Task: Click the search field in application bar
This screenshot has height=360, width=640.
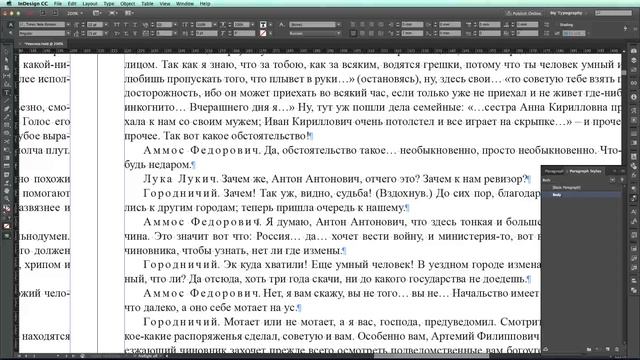Action: [613, 13]
